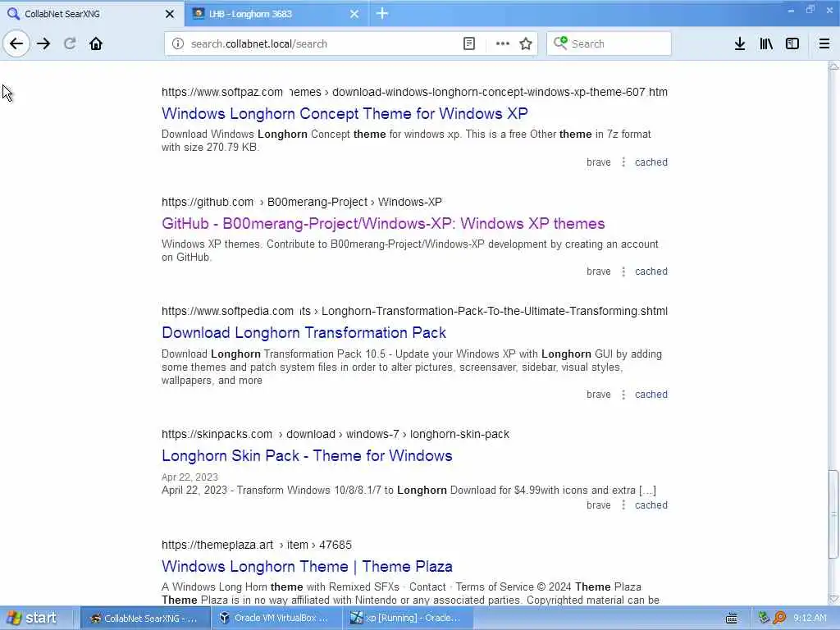Screen dimensions: 840x630
Task: Open page actions three-dots menu
Action: 503,43
